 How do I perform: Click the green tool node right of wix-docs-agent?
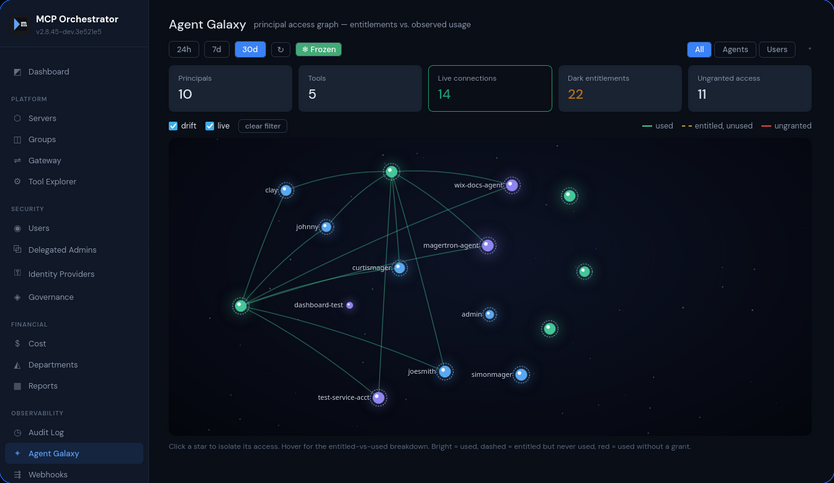(x=570, y=196)
